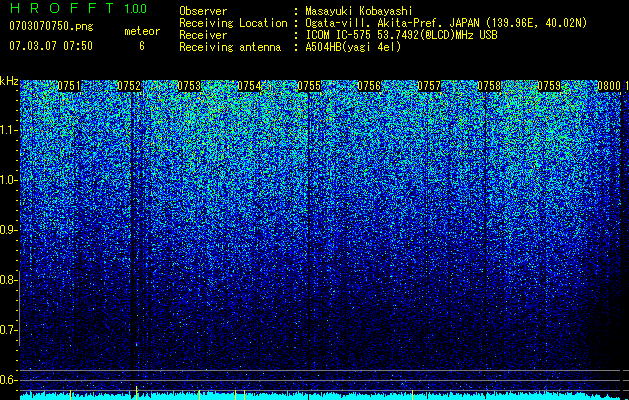
Task: Click the 0758 time marker
Action: click(x=489, y=86)
